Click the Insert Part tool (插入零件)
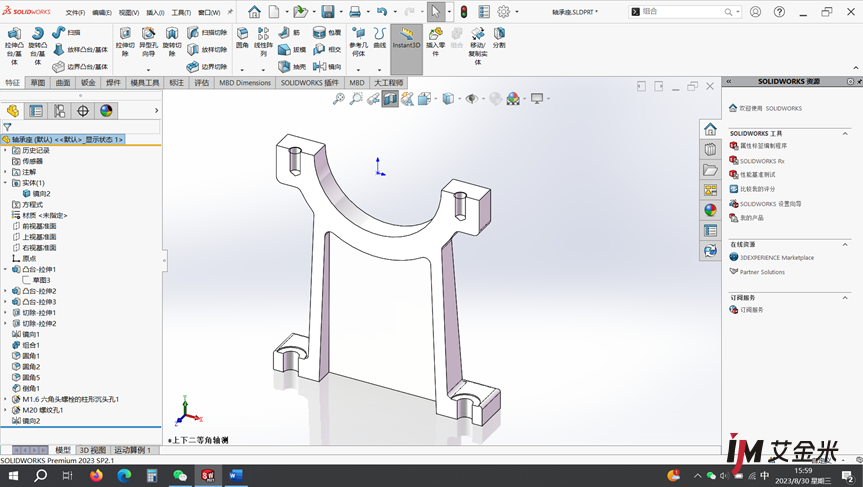 (435, 42)
